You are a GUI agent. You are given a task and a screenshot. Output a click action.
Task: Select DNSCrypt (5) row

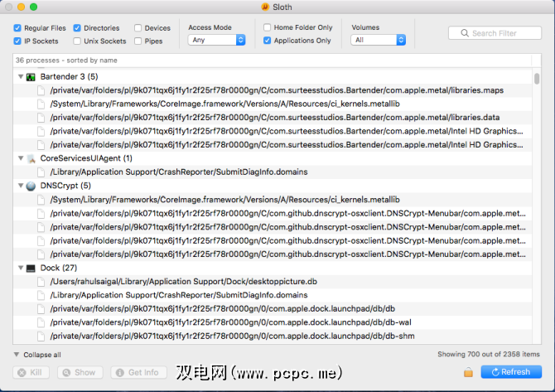pos(273,186)
